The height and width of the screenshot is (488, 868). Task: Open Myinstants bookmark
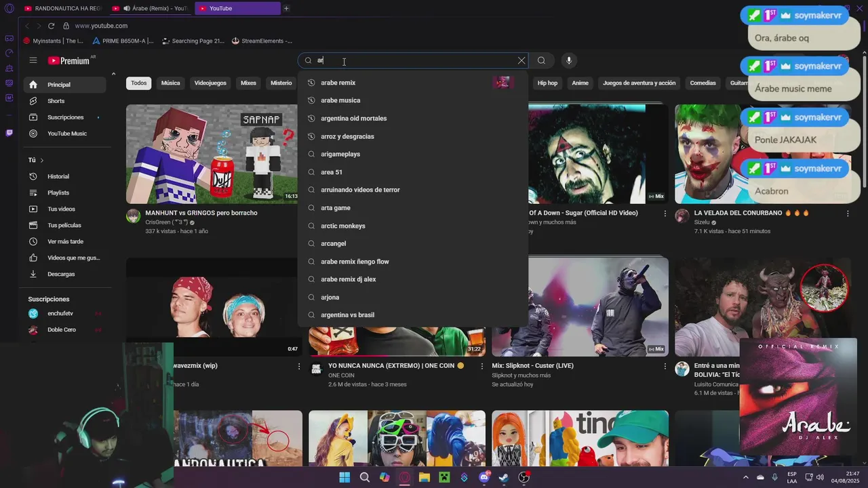point(54,41)
